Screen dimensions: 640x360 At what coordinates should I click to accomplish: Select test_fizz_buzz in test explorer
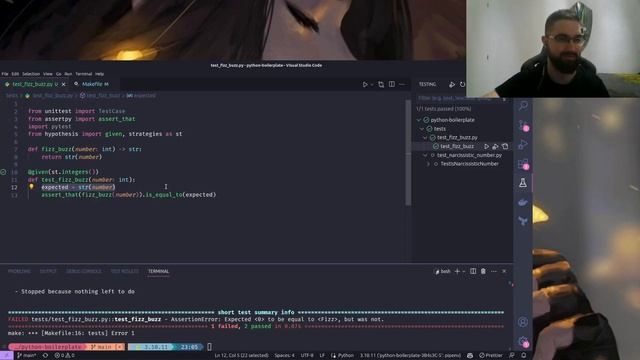point(457,146)
